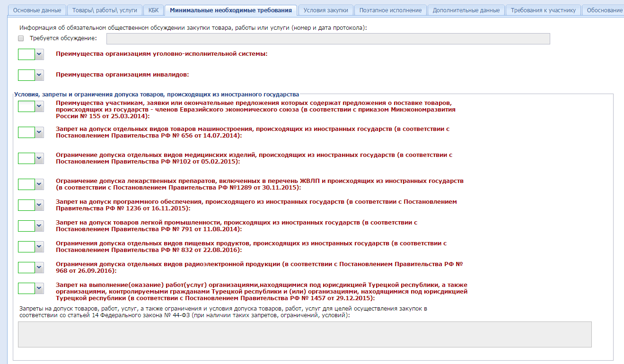
Task: Click the статья 14 restrictions text area
Action: pyautogui.click(x=305, y=334)
